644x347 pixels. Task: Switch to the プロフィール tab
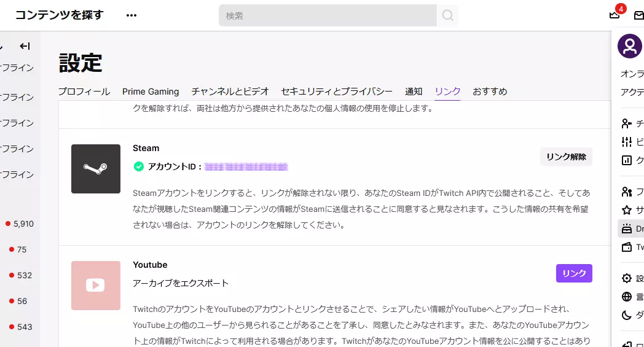(x=84, y=91)
